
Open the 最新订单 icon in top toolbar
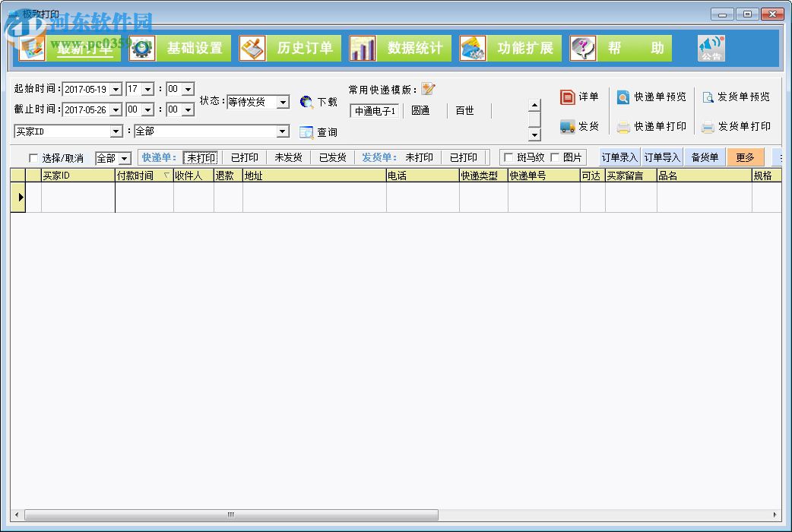[x=32, y=49]
